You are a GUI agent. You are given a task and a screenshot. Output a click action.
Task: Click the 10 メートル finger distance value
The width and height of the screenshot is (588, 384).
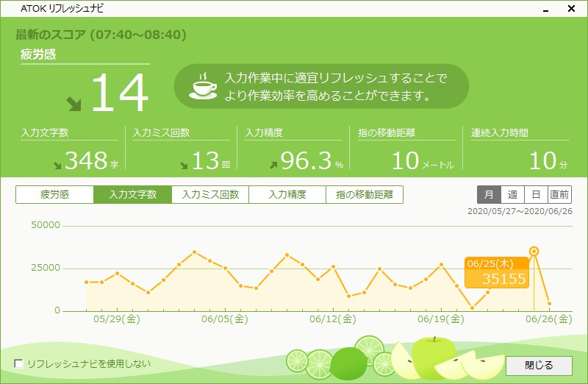pyautogui.click(x=423, y=161)
